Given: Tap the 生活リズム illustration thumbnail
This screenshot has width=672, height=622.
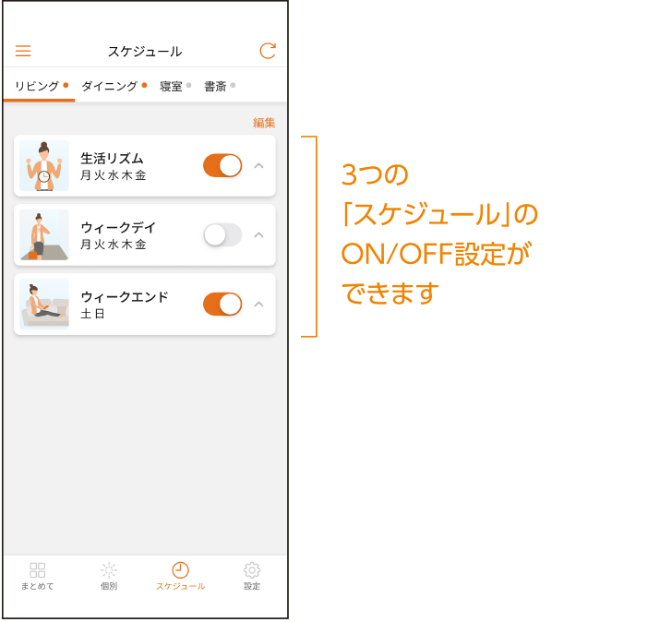Looking at the screenshot, I should 44,165.
